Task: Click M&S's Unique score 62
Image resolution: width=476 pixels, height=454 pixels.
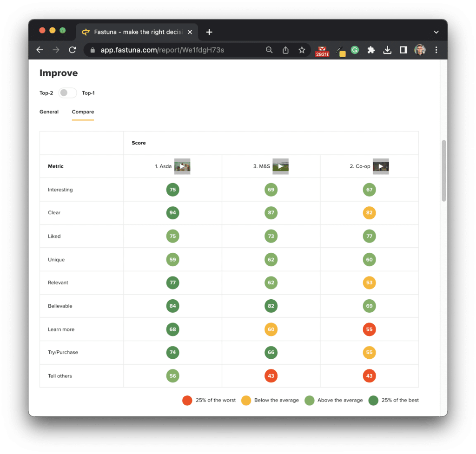Action: click(x=271, y=259)
